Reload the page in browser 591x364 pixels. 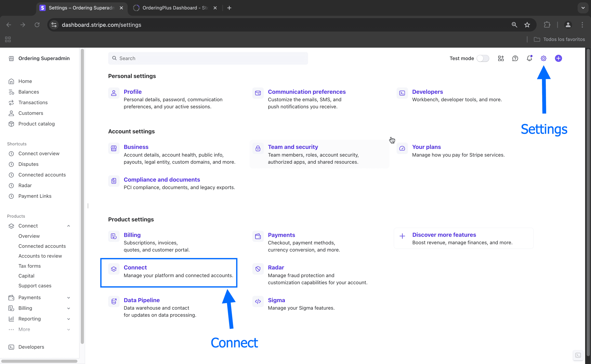point(37,25)
